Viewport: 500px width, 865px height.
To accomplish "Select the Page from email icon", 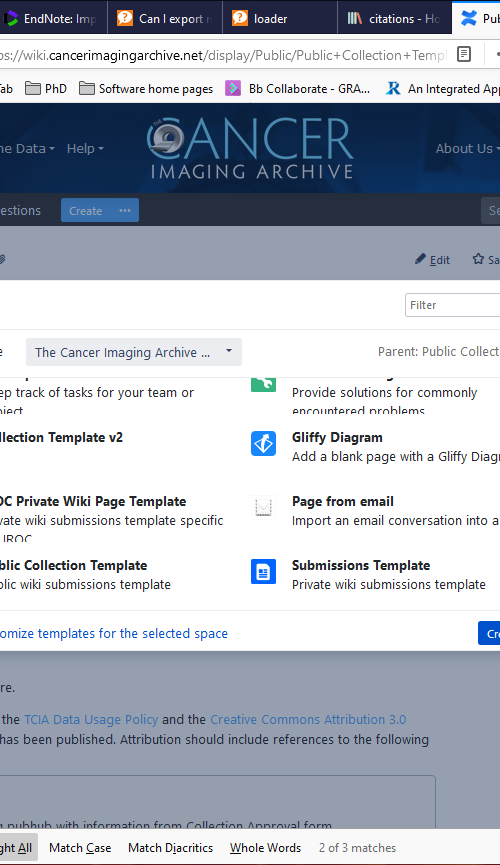I will tap(263, 508).
